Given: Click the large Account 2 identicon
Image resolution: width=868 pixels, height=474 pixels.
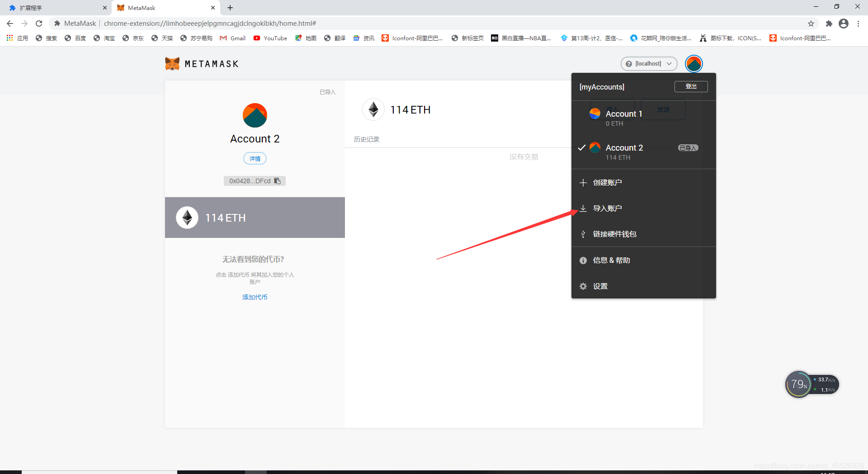Looking at the screenshot, I should (x=255, y=115).
